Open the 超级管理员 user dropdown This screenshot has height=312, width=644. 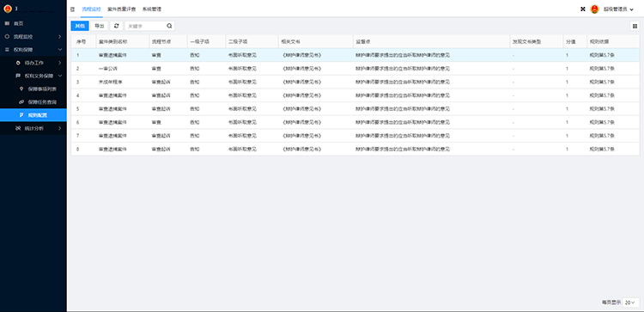[x=617, y=9]
